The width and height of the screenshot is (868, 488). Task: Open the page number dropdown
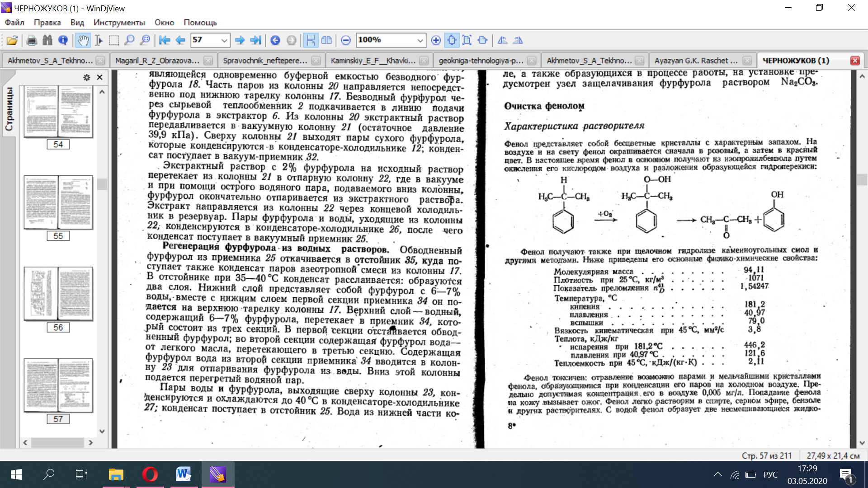[224, 41]
